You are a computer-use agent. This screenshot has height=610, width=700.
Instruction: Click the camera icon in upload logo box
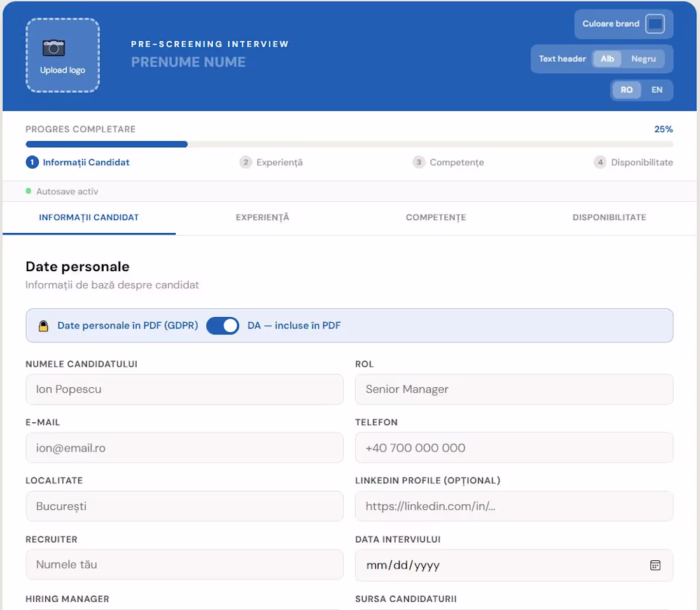53,48
